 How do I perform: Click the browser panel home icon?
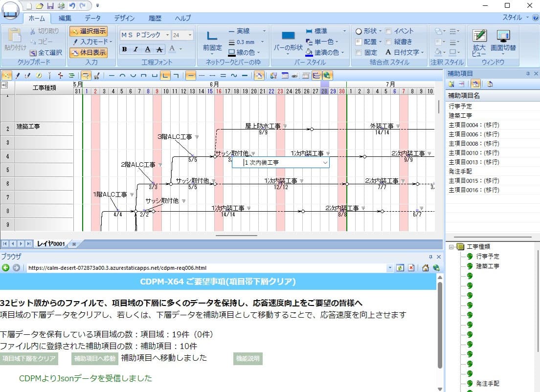pos(426,268)
